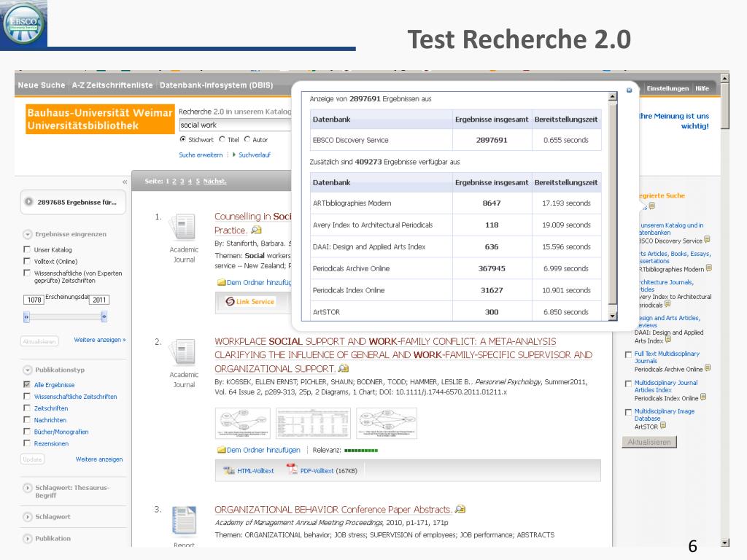Go to results page 2
Viewport: 747px width, 560px height.
174,182
